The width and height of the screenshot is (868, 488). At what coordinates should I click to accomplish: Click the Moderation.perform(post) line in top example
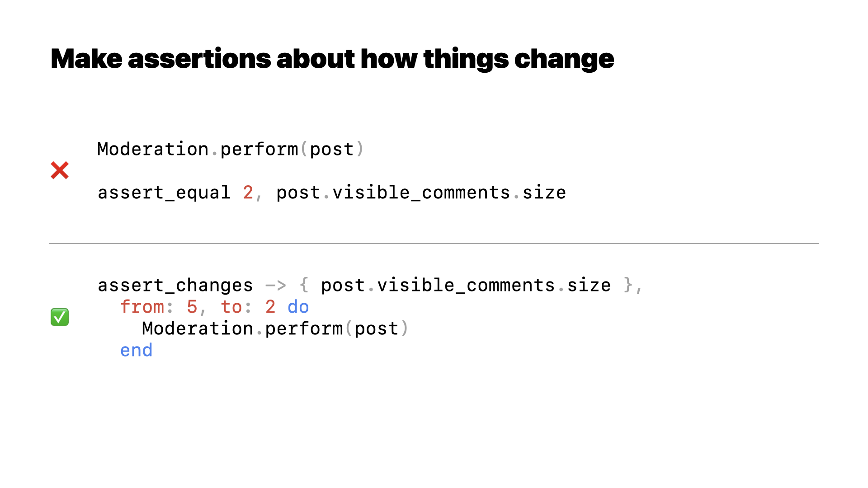(231, 149)
